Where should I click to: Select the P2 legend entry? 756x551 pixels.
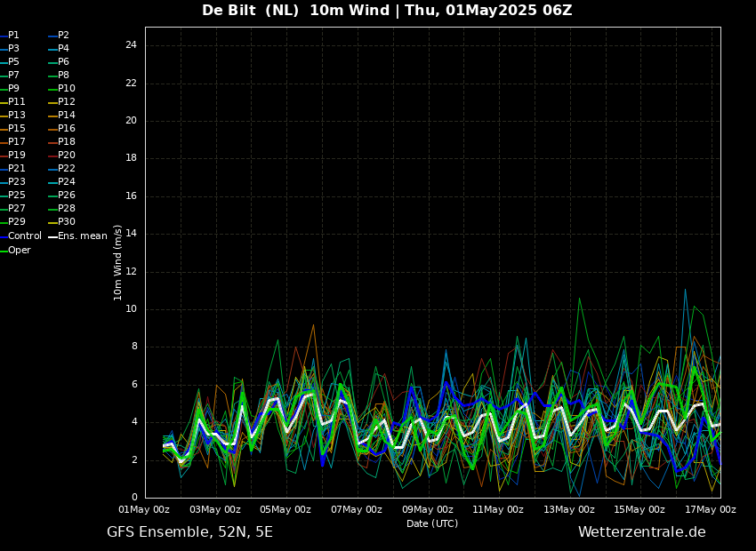tap(63, 36)
